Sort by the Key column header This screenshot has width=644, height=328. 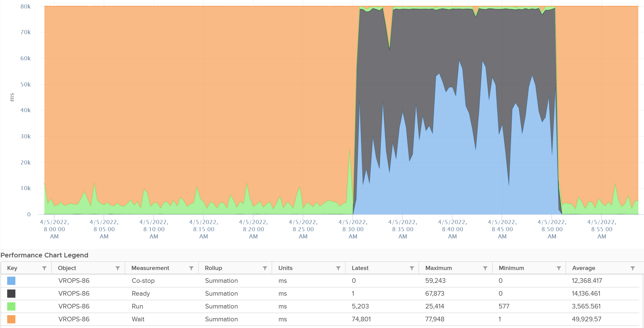coord(12,268)
